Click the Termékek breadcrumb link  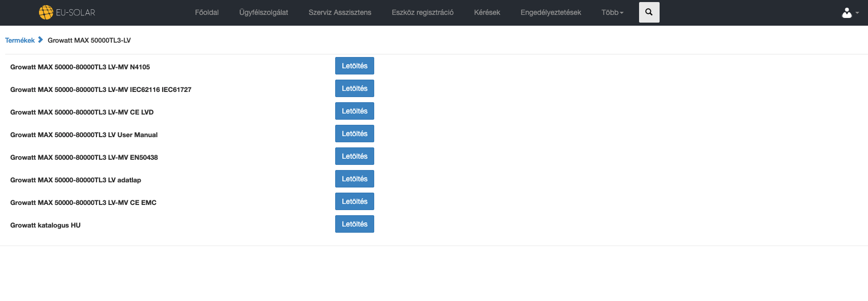[20, 40]
